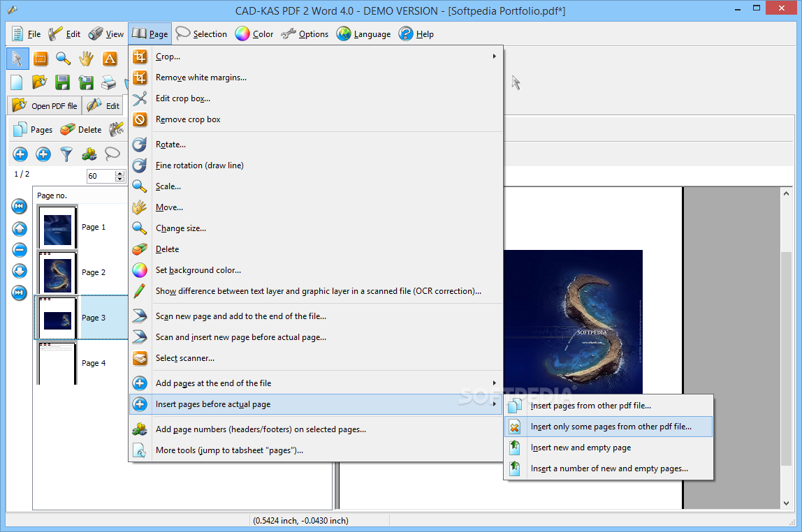Click the green floppy save icon
The height and width of the screenshot is (532, 802).
point(62,82)
